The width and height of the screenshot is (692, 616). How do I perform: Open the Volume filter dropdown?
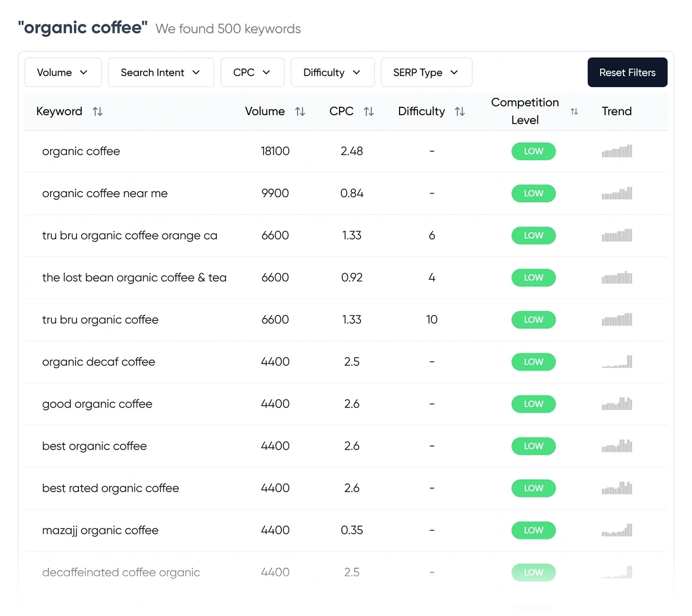tap(63, 72)
